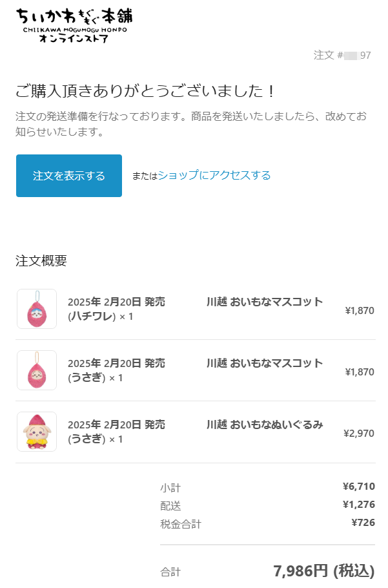Click the 注文を表示する button

click(x=69, y=176)
